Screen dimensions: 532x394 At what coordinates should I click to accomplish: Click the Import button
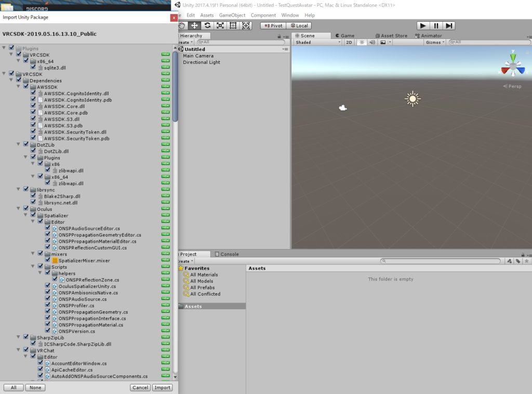(x=162, y=387)
